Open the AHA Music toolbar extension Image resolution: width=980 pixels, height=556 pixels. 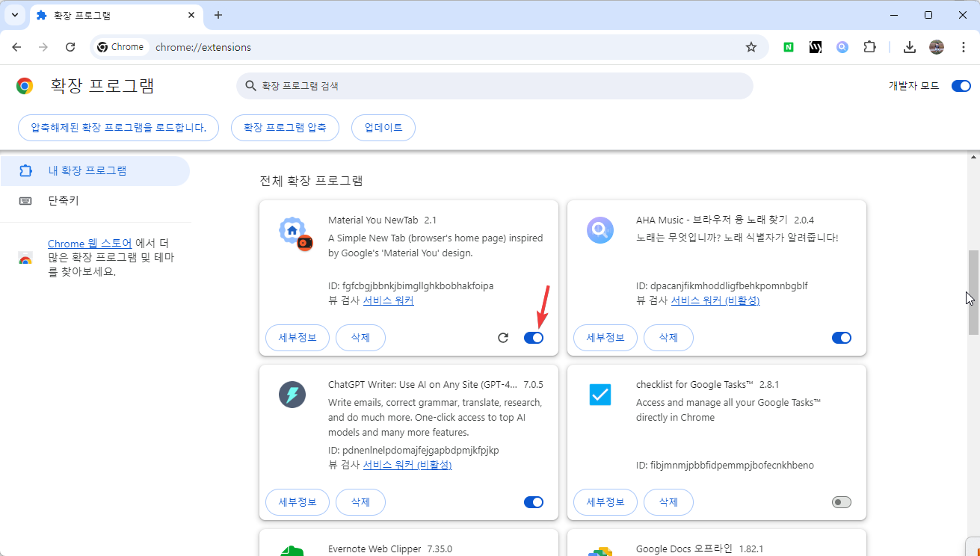pyautogui.click(x=842, y=47)
